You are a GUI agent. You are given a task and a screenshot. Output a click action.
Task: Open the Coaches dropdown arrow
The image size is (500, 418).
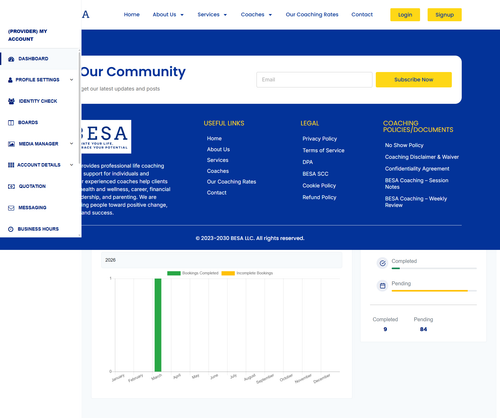[270, 15]
